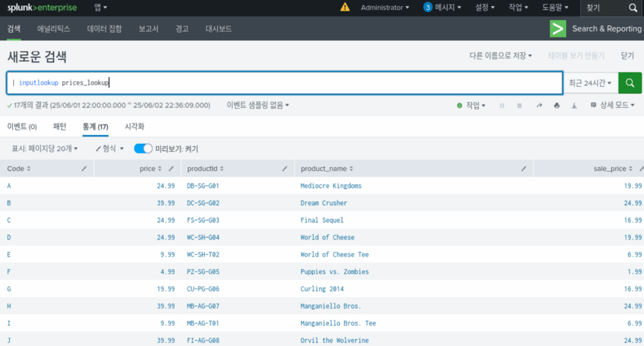Click the price 4.99 cell

point(167,272)
